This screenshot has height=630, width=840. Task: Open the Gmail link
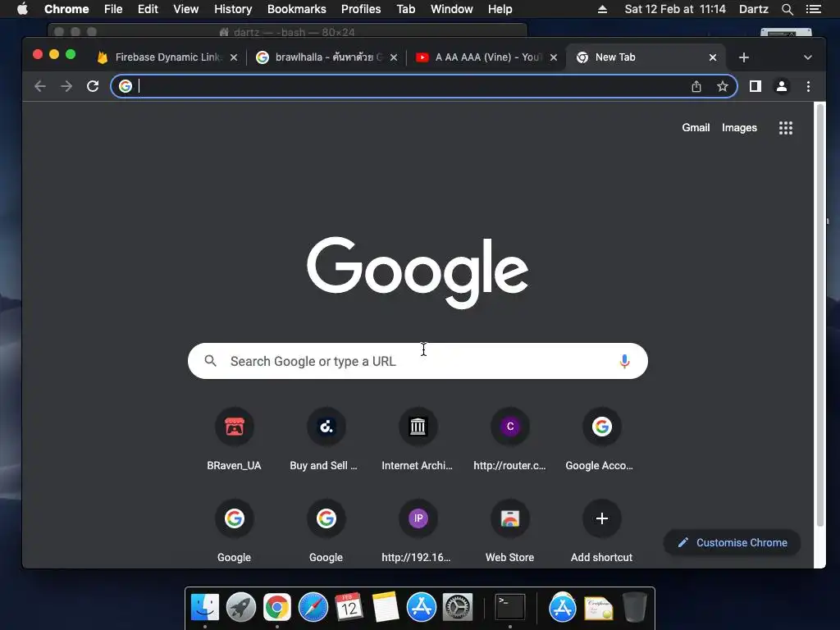pyautogui.click(x=696, y=127)
